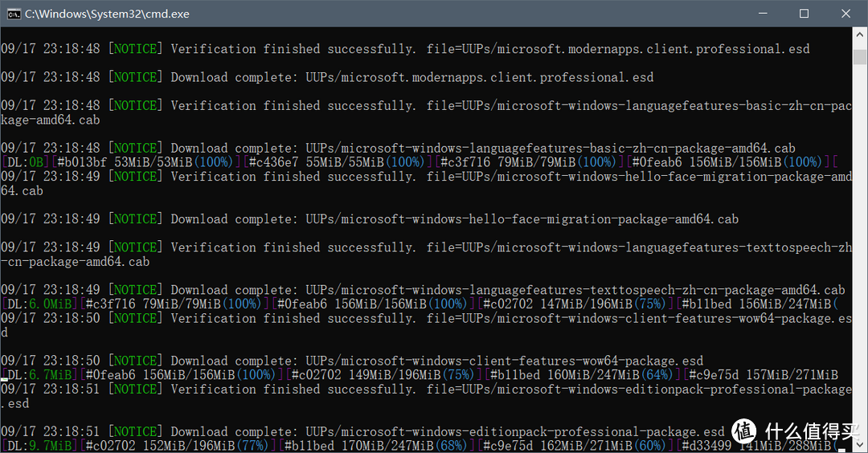Click the scrollbar up arrow

pos(860,35)
